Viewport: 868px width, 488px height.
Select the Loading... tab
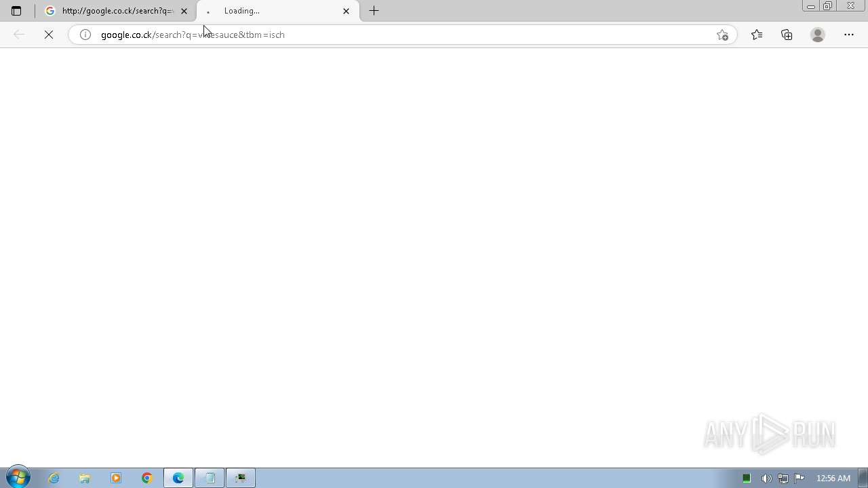point(278,11)
